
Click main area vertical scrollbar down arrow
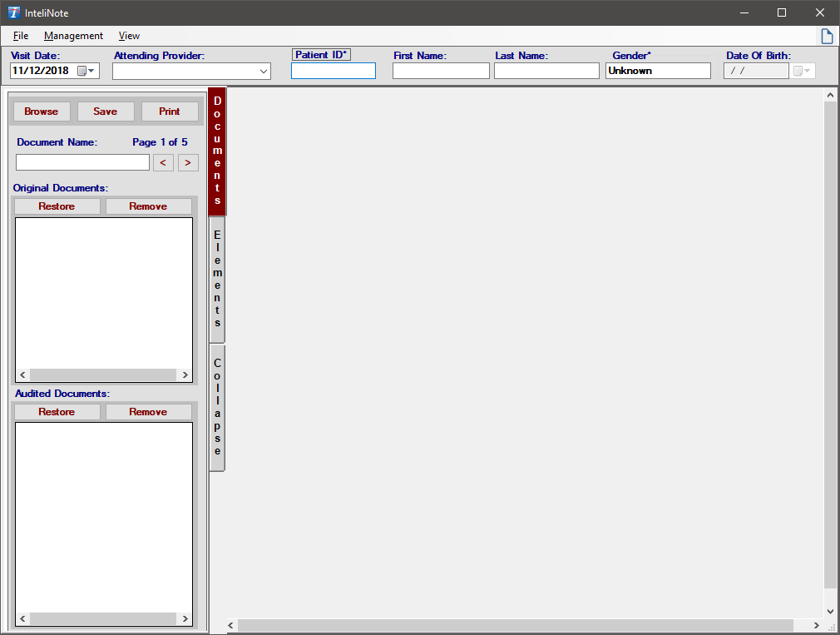[x=830, y=612]
